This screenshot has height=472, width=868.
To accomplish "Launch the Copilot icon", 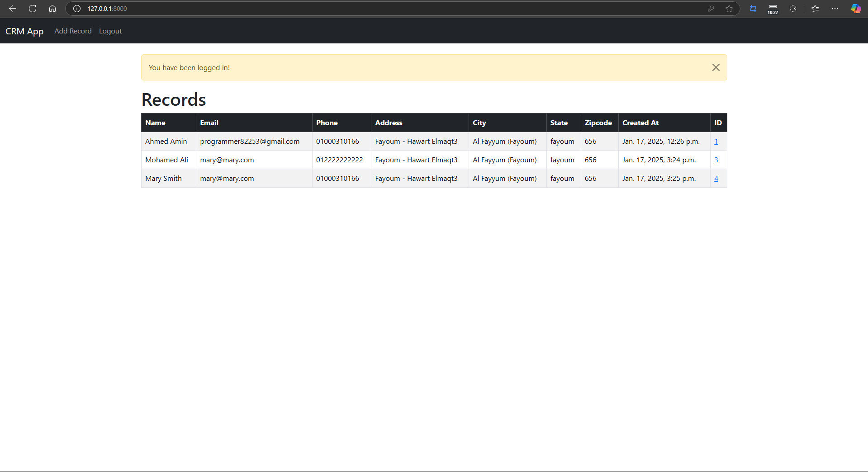I will (x=856, y=9).
